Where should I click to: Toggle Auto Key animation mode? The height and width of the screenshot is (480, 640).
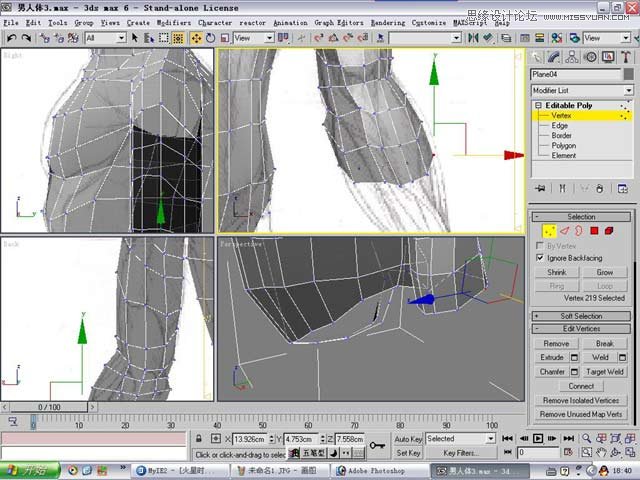coord(408,439)
